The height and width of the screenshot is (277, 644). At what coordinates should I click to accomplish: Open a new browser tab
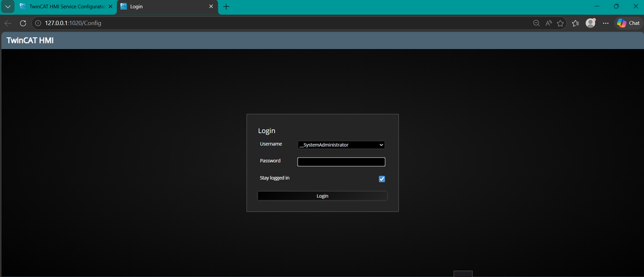tap(226, 6)
